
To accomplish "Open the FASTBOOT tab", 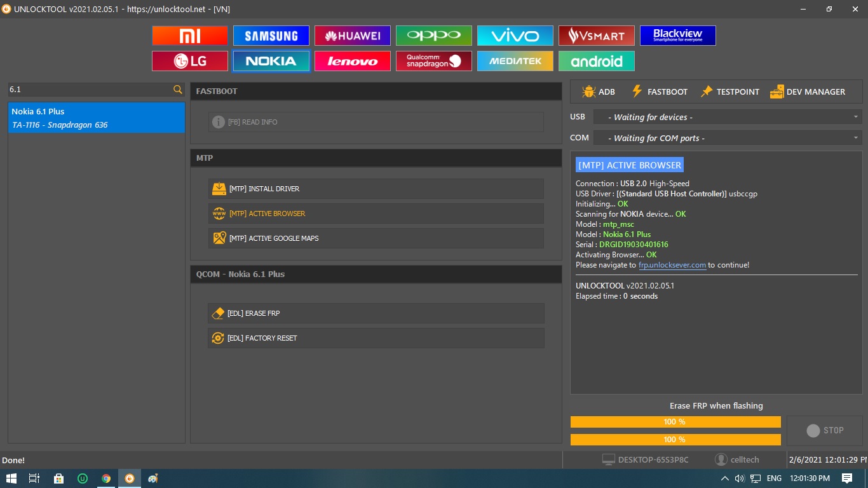I will [659, 91].
